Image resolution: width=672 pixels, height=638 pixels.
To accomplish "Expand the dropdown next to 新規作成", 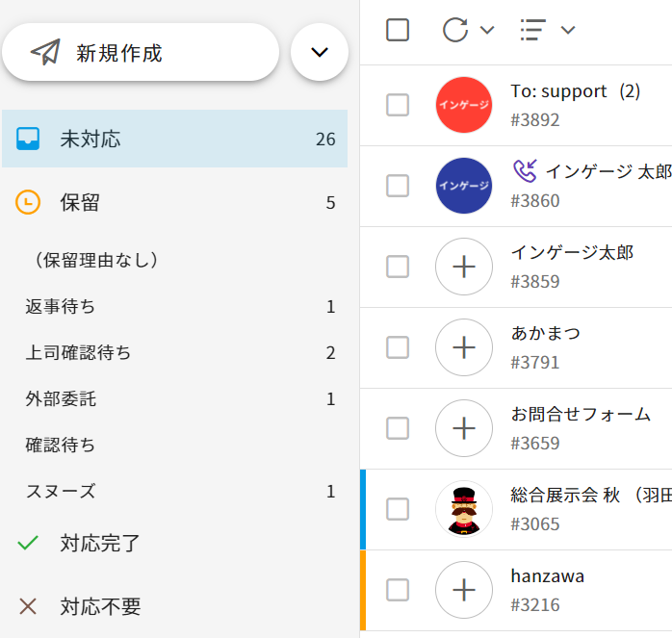I will pos(320,52).
